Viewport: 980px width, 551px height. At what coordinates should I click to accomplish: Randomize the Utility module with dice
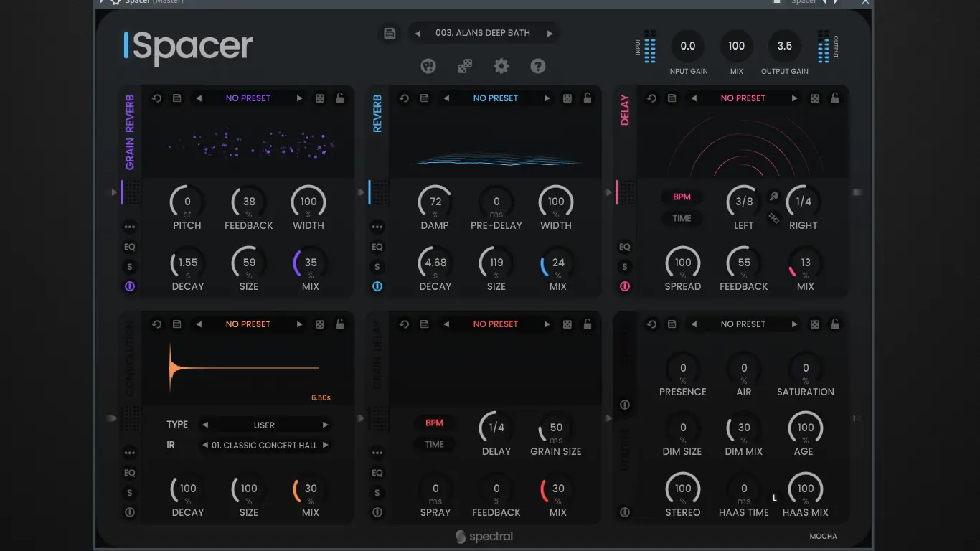[x=815, y=324]
